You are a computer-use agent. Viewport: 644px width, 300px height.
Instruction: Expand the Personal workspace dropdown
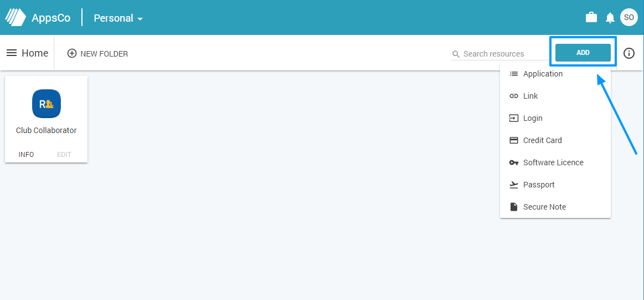pyautogui.click(x=119, y=18)
